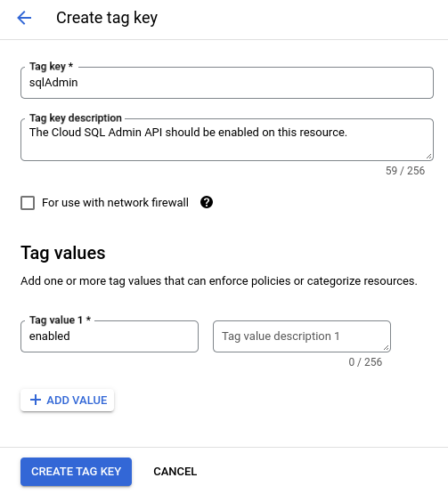Submit the form with CREATE TAG KEY
Image resolution: width=448 pixels, height=494 pixels.
(x=76, y=472)
